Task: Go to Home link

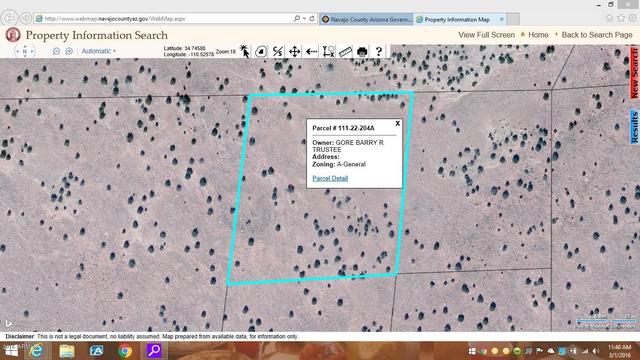Action: [538, 35]
